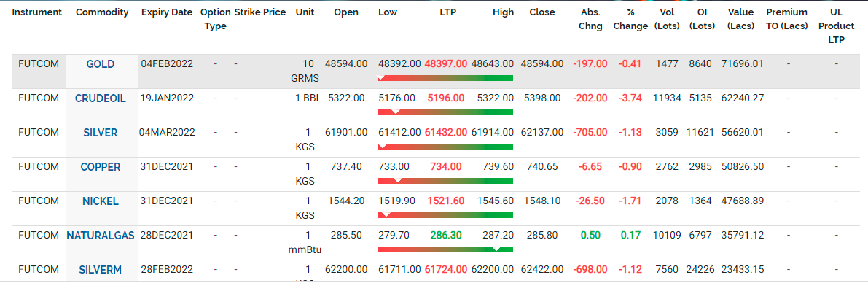The height and width of the screenshot is (283, 868).
Task: Click the GOLD low-high range bar
Action: tap(445, 78)
